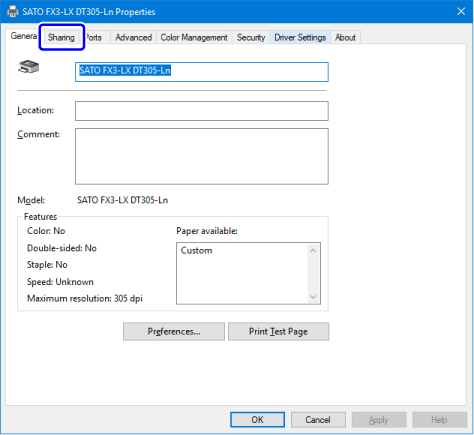Open the Advanced tab
This screenshot has height=435, width=474.
(133, 37)
